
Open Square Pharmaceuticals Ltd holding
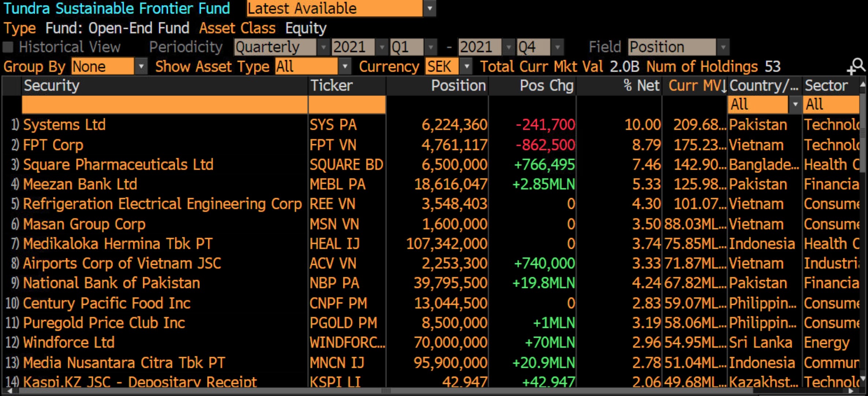coord(118,165)
